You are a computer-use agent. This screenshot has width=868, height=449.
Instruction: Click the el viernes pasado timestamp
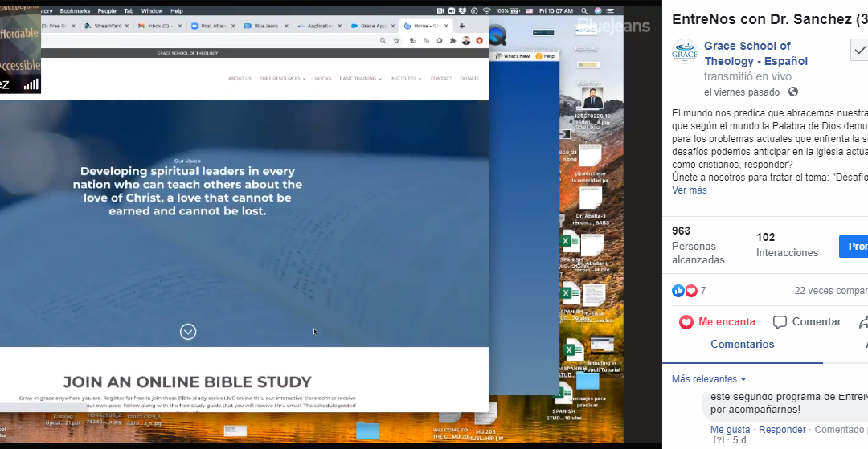tap(742, 92)
